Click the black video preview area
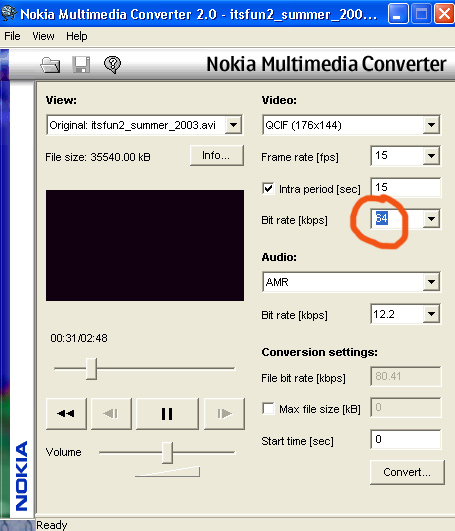Screen dimensions: 455x531 click(x=145, y=245)
